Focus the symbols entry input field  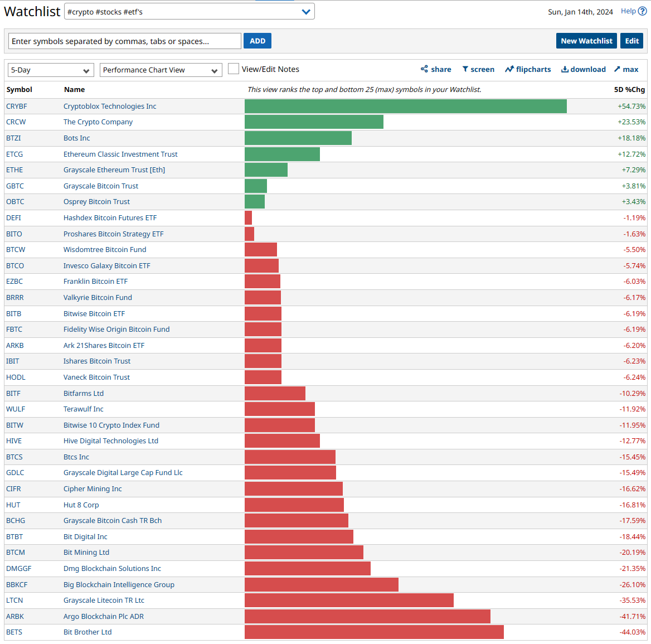[124, 41]
